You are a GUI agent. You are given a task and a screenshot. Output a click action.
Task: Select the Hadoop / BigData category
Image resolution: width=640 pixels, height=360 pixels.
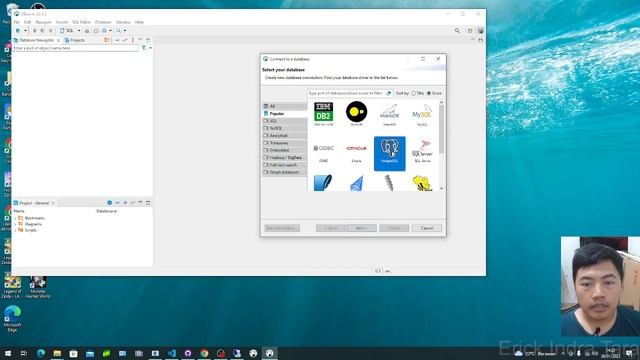point(284,158)
